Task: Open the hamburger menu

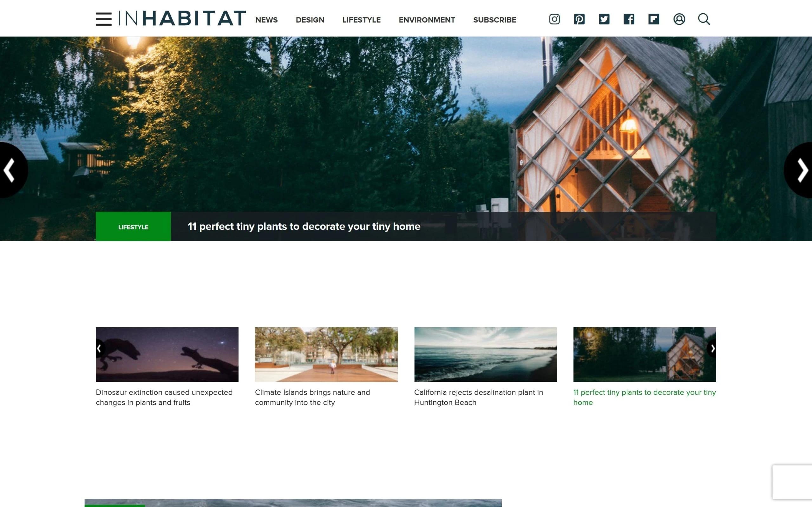Action: 103,19
